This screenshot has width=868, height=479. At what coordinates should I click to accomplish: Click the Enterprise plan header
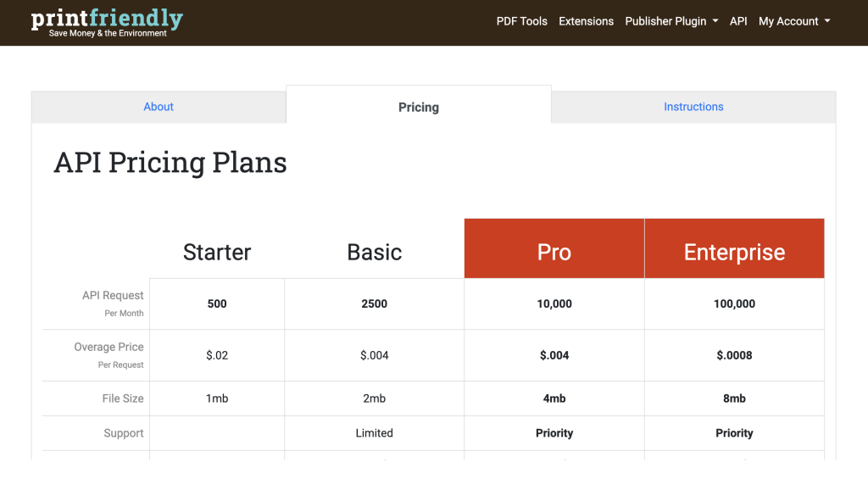734,252
